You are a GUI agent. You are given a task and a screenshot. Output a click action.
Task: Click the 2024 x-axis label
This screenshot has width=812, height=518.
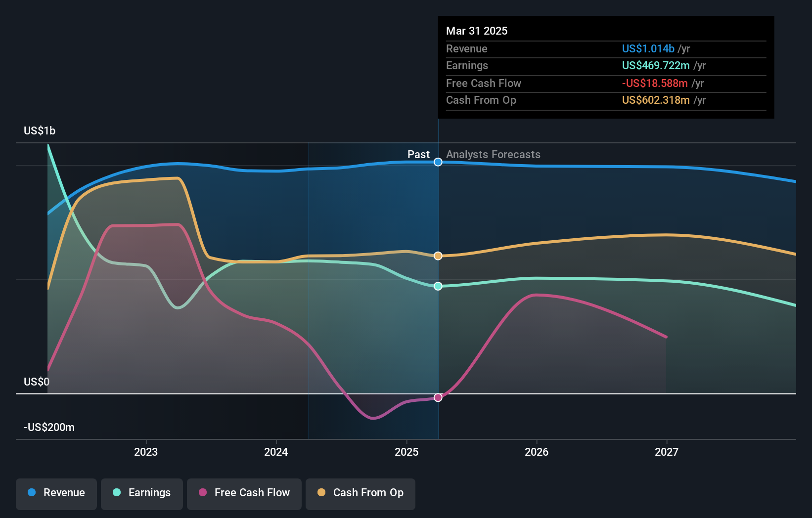coord(276,452)
